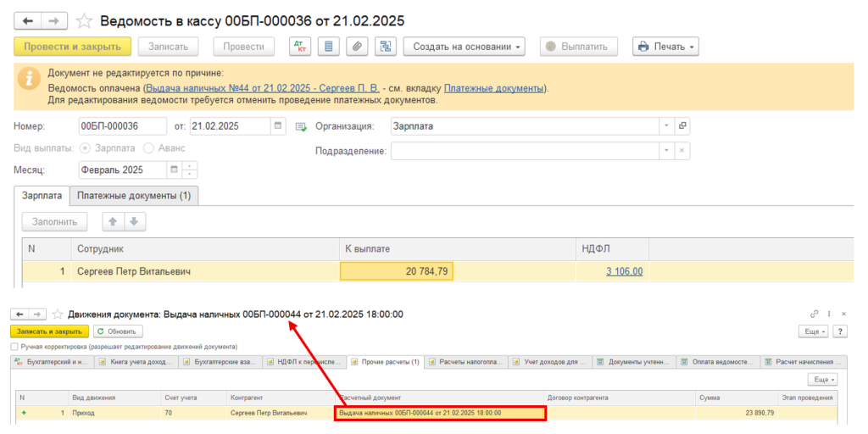Image resolution: width=868 pixels, height=434 pixels.
Task: Select the Зарплата radio button
Action: (x=86, y=148)
